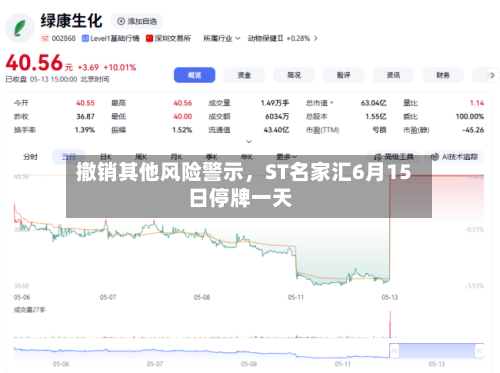Viewport: 500px width, 373px height.
Task: Select the 五日 chart view
Action: click(x=69, y=156)
